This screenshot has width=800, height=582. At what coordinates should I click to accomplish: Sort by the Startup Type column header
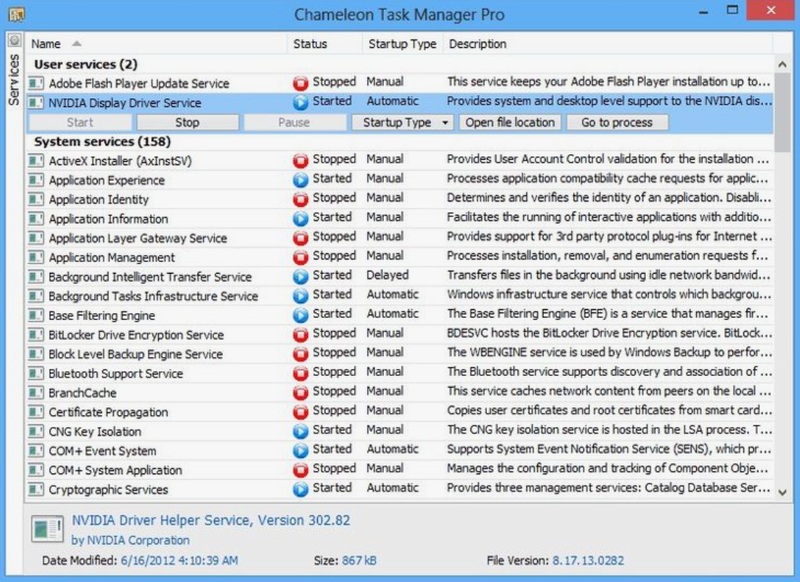pyautogui.click(x=402, y=44)
